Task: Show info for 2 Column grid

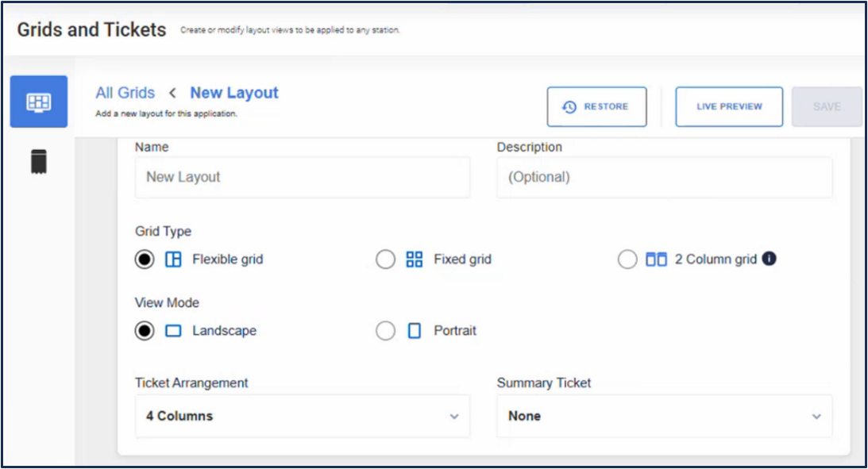Action: (769, 258)
